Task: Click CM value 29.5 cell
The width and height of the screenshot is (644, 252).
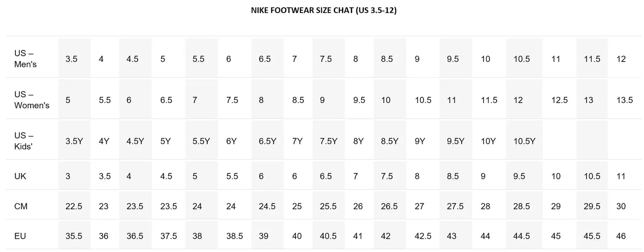Action: (592, 205)
